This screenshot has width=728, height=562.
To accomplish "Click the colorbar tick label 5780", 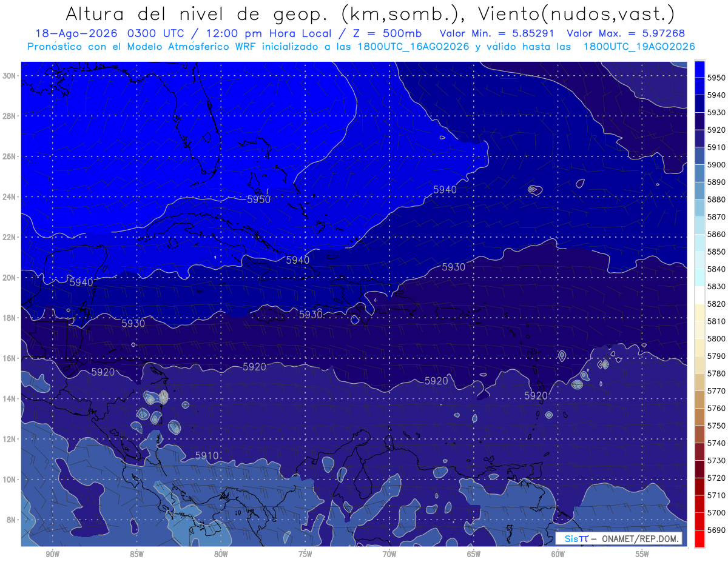I will (716, 373).
